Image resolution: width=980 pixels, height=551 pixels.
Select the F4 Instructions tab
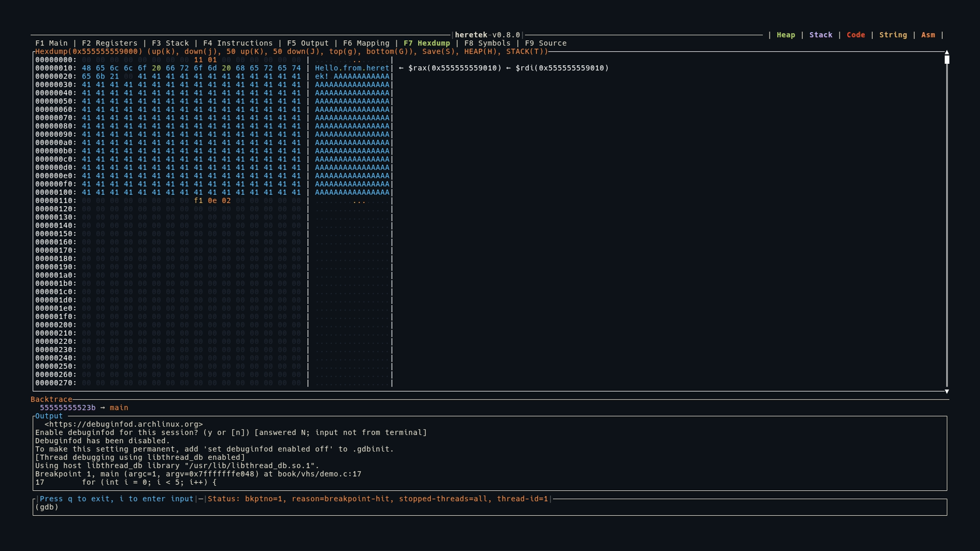[238, 43]
